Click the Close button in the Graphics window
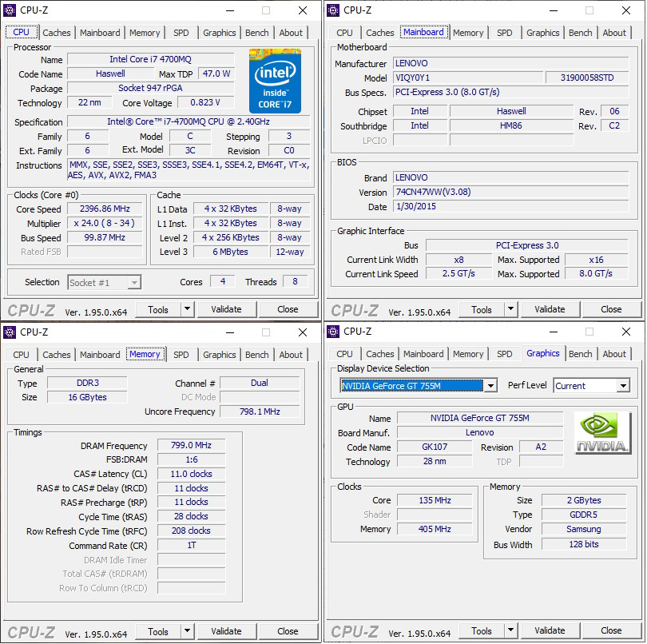This screenshot has height=644, width=647. click(611, 630)
